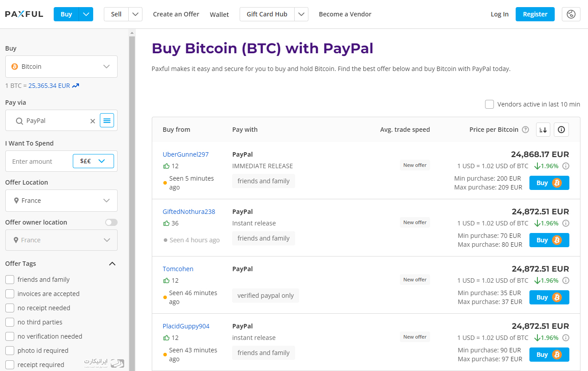Open GiftedNothura238 vendor profile
Viewport: 588px width, 371px height.
pyautogui.click(x=189, y=212)
